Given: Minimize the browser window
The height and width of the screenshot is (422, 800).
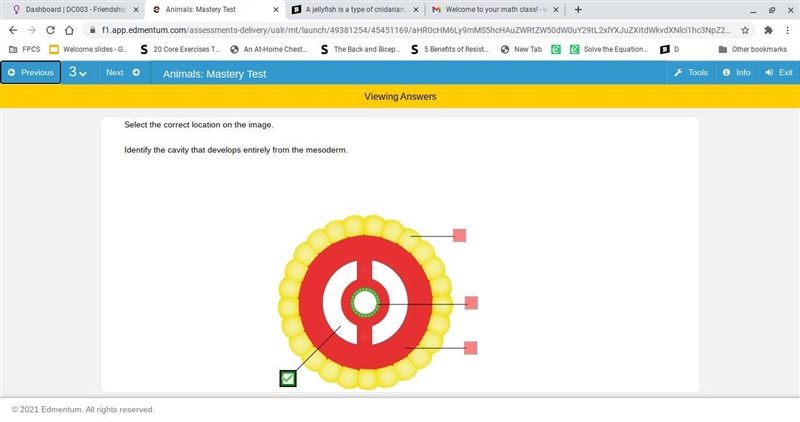Looking at the screenshot, I should (x=753, y=10).
